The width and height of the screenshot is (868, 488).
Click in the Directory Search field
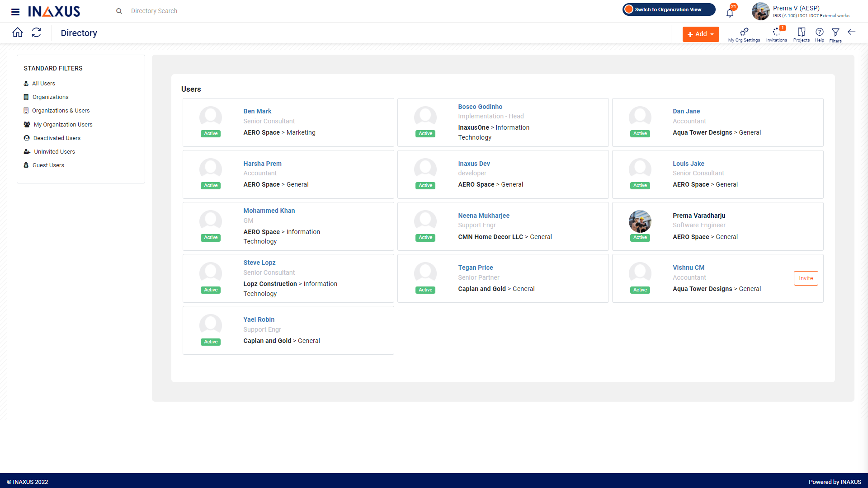coord(154,11)
